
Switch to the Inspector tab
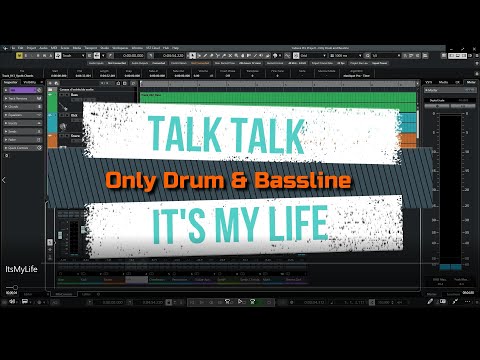(11, 82)
